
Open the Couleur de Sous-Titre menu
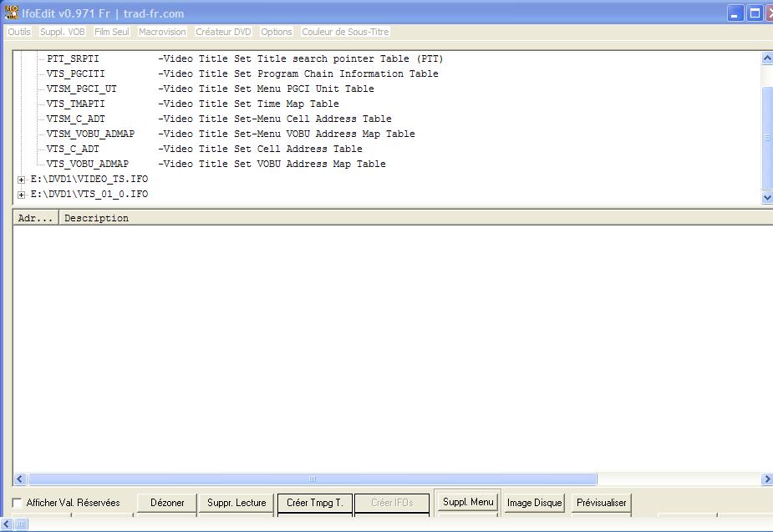(x=345, y=32)
